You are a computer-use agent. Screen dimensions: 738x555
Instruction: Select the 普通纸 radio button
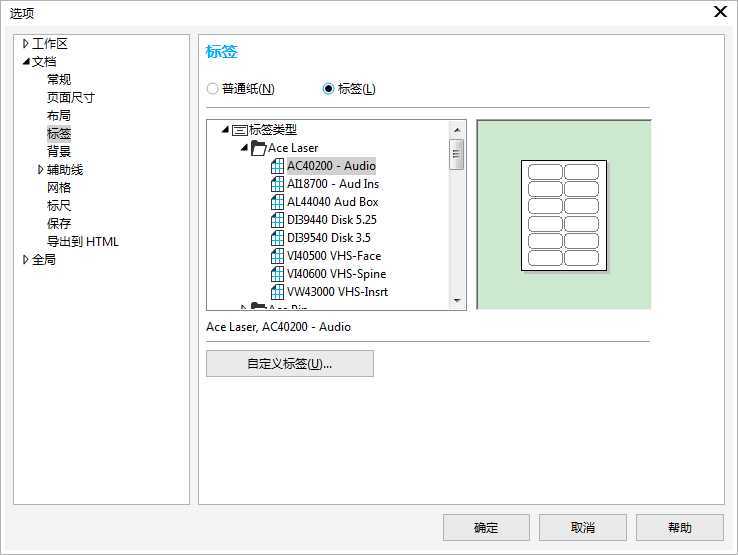coord(212,89)
